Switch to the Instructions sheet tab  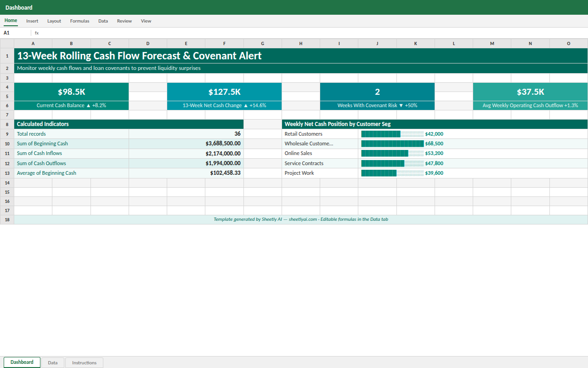click(x=85, y=362)
